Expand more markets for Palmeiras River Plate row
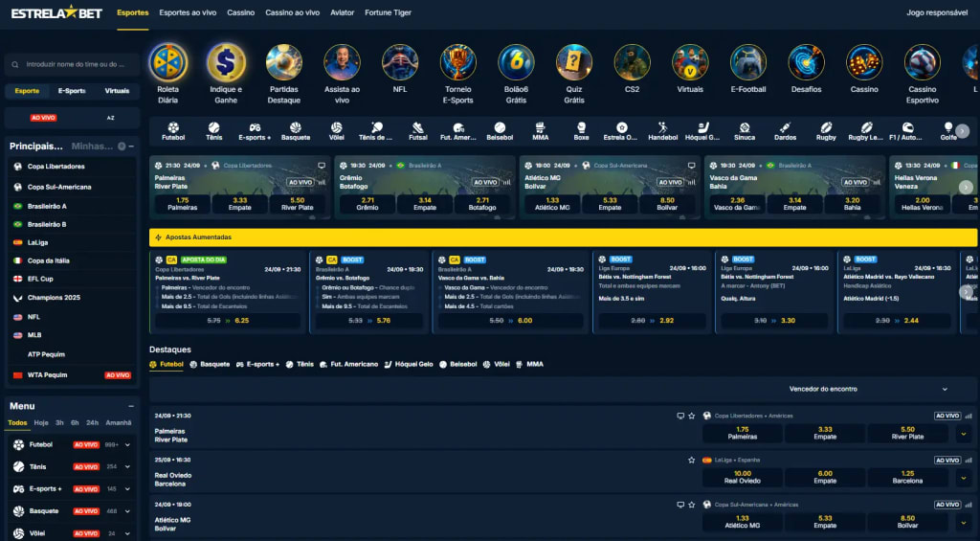 pyautogui.click(x=963, y=434)
